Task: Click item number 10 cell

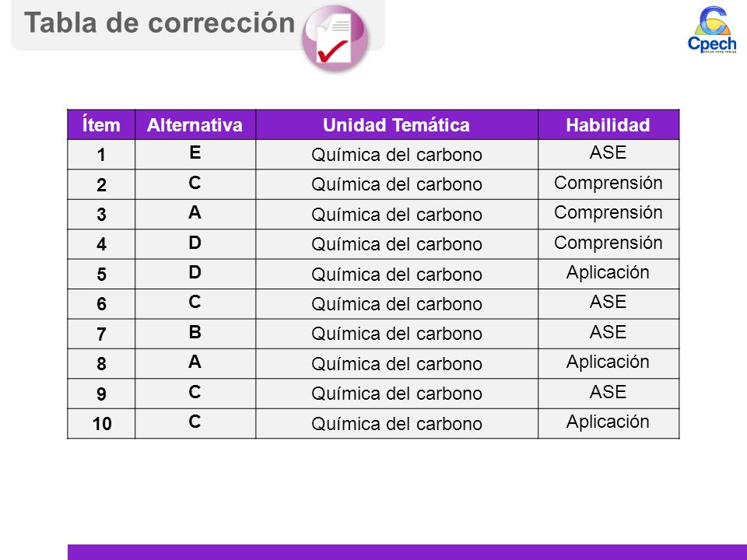Action: point(101,423)
